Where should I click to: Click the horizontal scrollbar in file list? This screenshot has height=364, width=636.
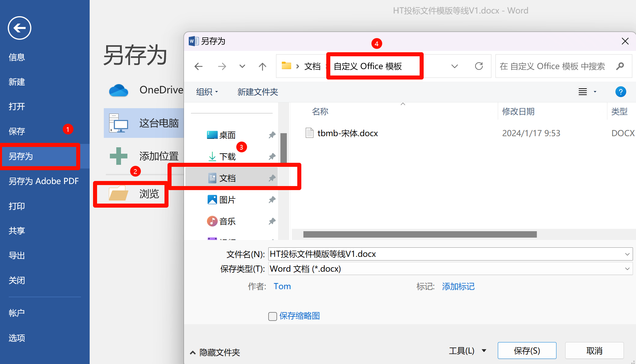pos(420,234)
